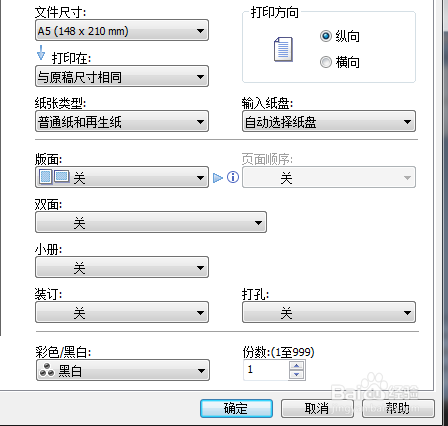The image size is (448, 426).
Task: Expand the 输入纸盘 tray dropdown
Action: point(329,122)
